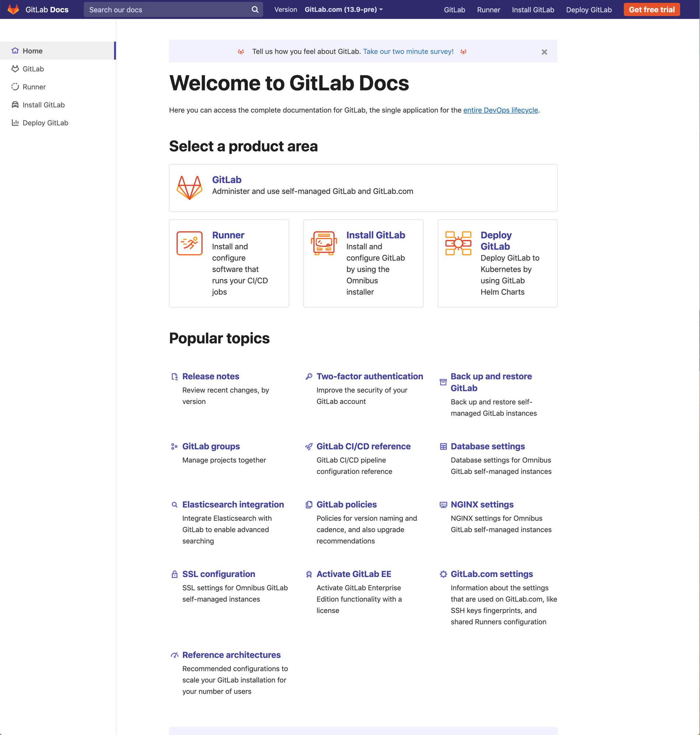This screenshot has height=735, width=700.
Task: Click the search magnifier icon
Action: click(x=255, y=9)
